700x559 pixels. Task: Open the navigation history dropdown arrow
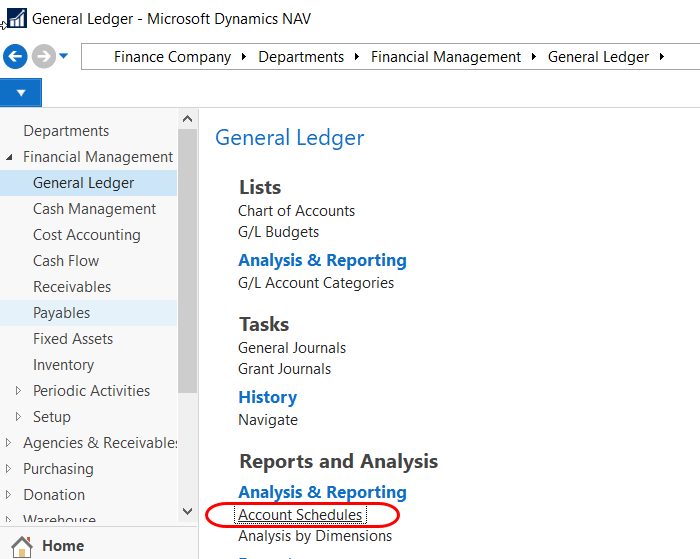point(64,56)
